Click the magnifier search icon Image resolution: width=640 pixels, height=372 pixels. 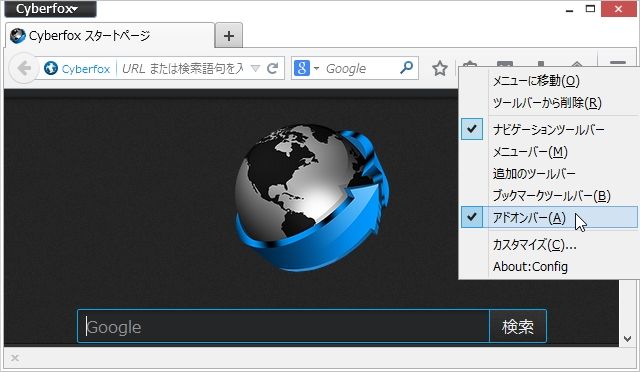pyautogui.click(x=406, y=68)
